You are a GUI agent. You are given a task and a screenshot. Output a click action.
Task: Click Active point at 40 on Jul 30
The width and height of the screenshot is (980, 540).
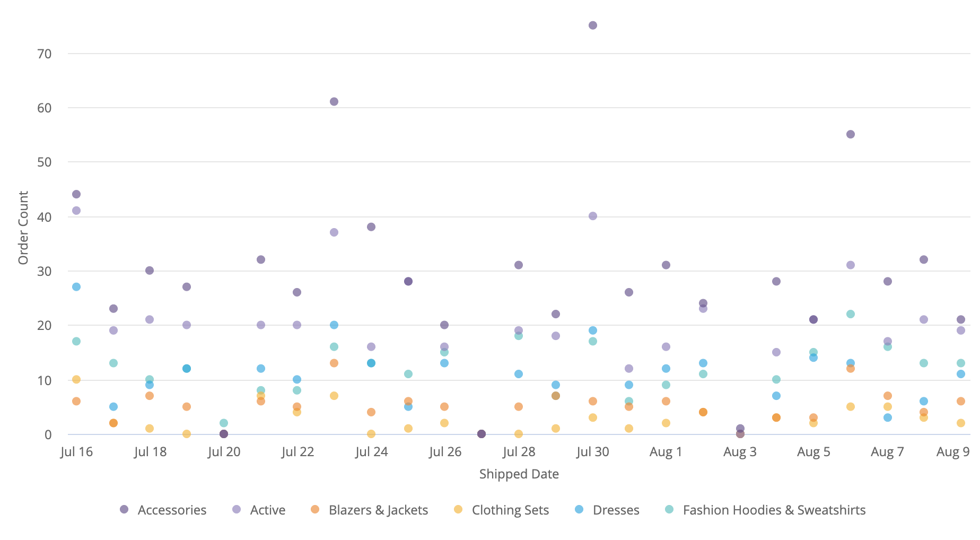coord(593,216)
